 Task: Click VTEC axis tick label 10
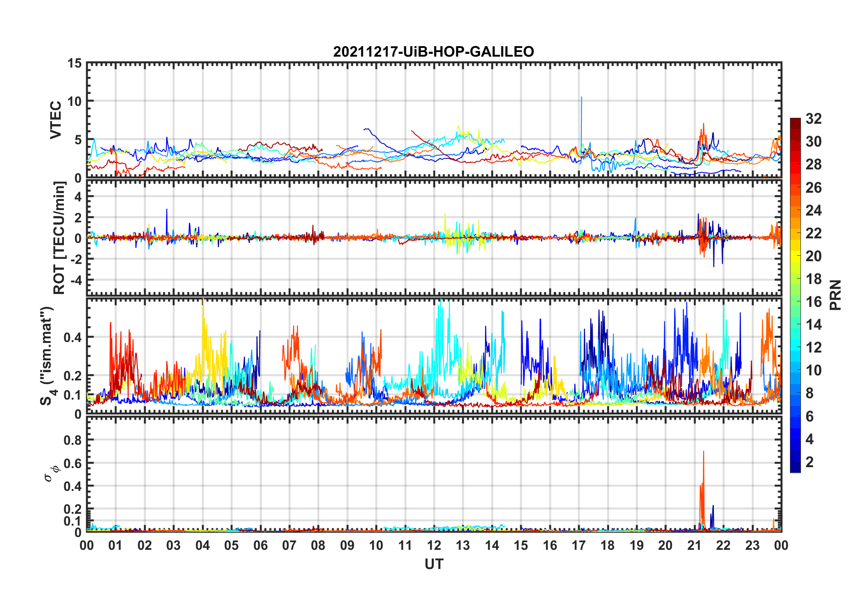[75, 101]
